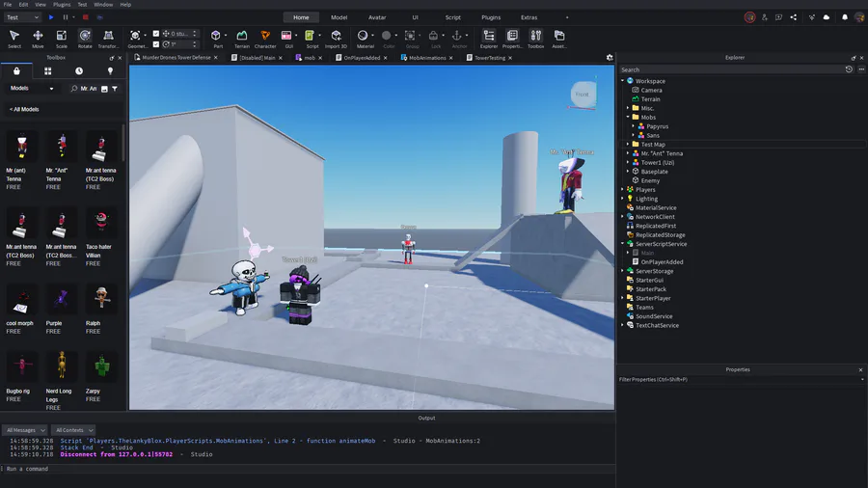Open the Terrain editor

242,39
